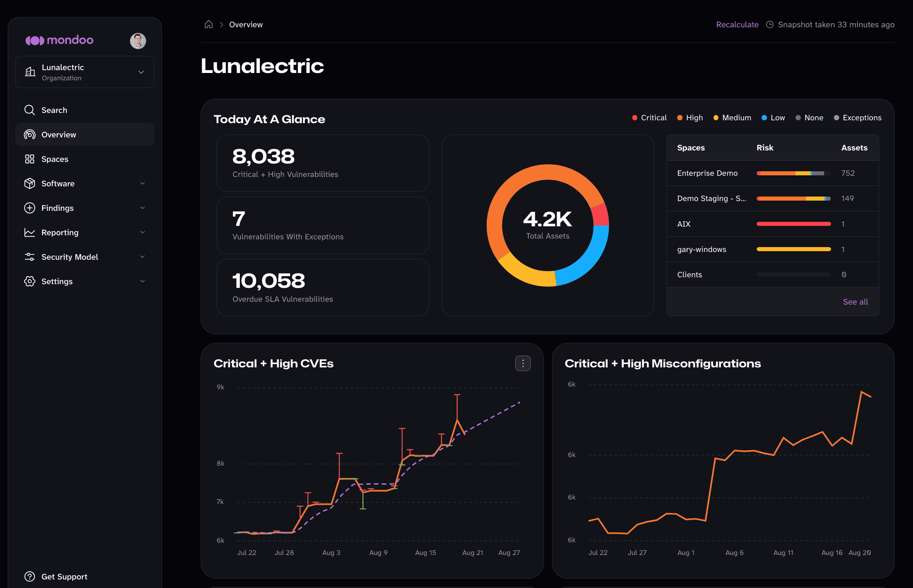
Task: Open Settings in the sidebar
Action: (x=85, y=281)
